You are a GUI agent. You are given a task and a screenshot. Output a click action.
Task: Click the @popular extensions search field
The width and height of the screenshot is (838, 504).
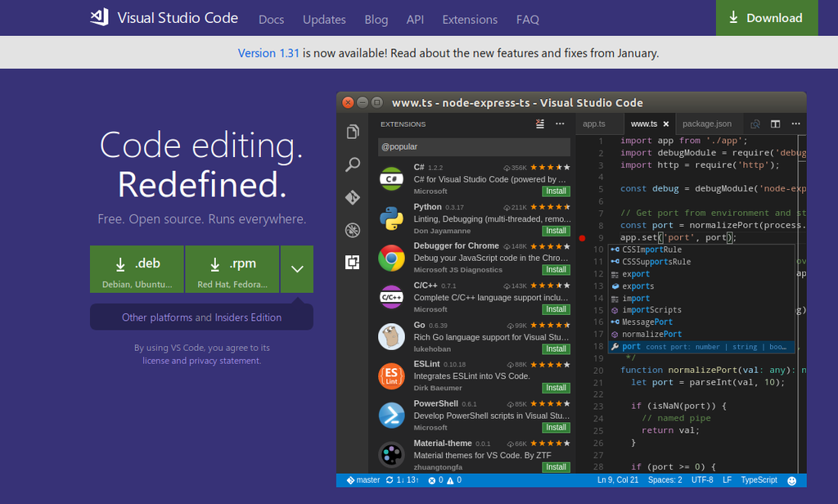click(474, 146)
